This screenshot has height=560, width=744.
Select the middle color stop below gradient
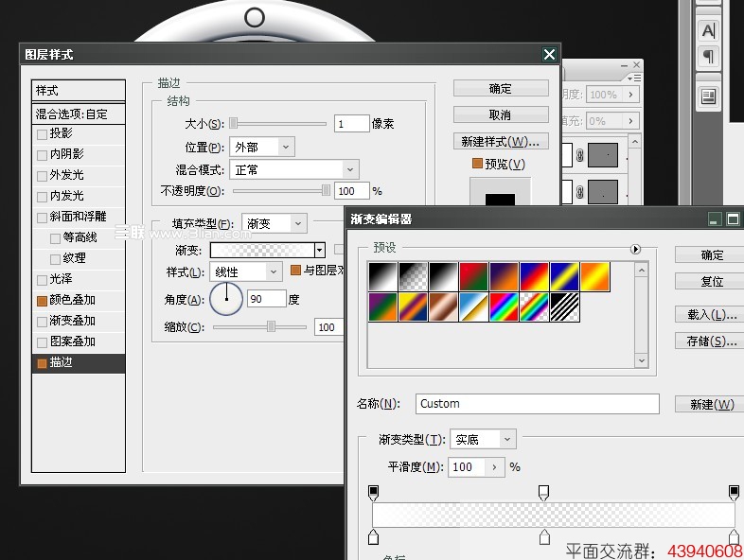[x=544, y=537]
